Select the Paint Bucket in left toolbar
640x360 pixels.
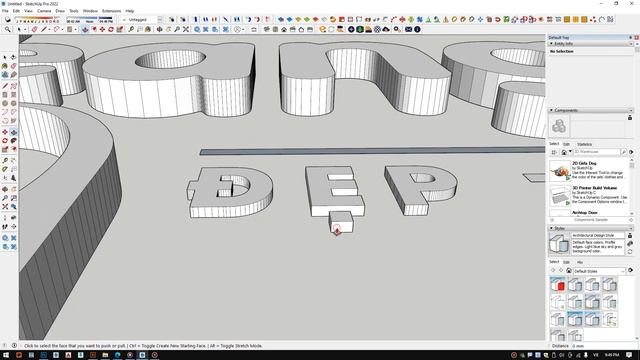click(x=5, y=66)
